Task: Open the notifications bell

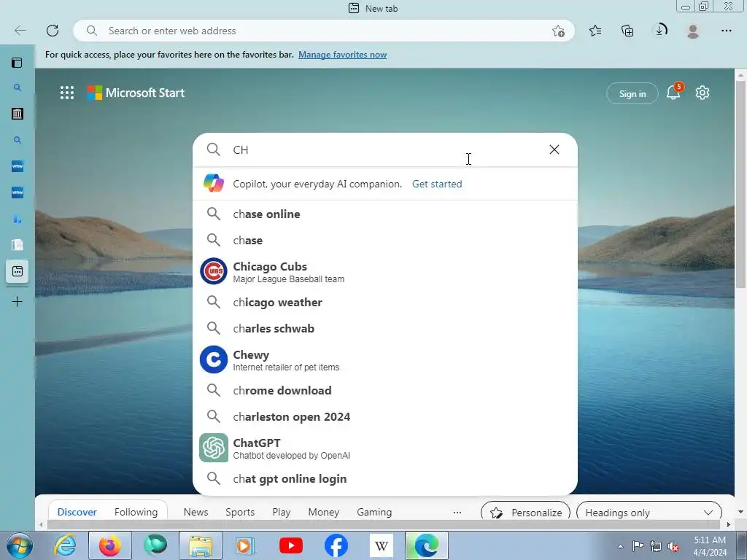Action: click(x=673, y=92)
